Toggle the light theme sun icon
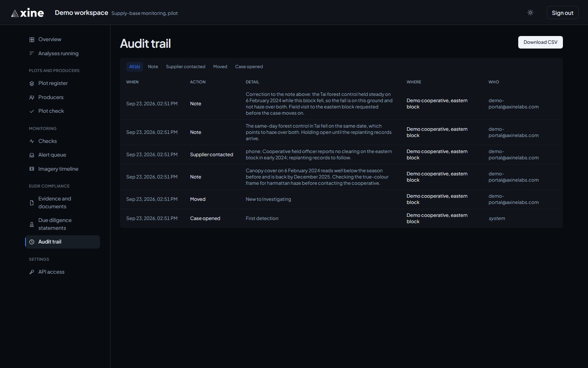The height and width of the screenshot is (368, 588). click(530, 13)
